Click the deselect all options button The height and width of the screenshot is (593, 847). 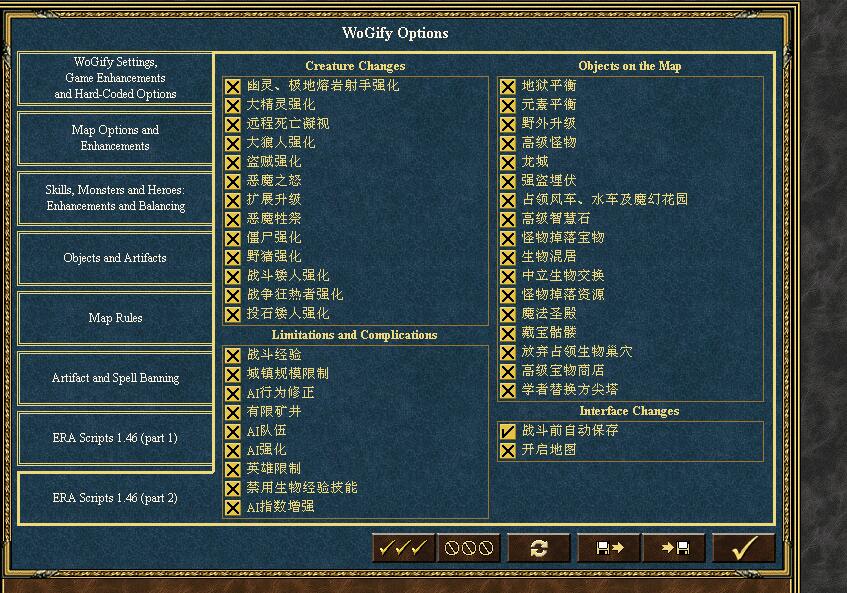pos(469,548)
